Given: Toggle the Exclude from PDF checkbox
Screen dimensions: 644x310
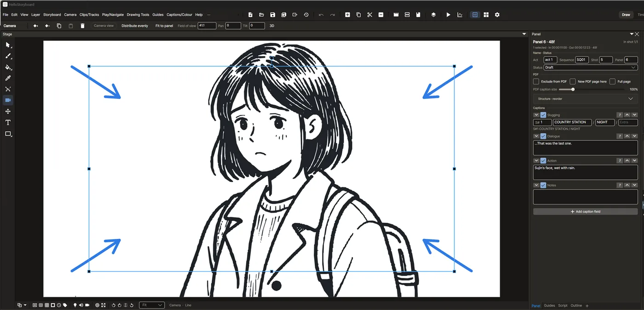Looking at the screenshot, I should click(x=536, y=81).
